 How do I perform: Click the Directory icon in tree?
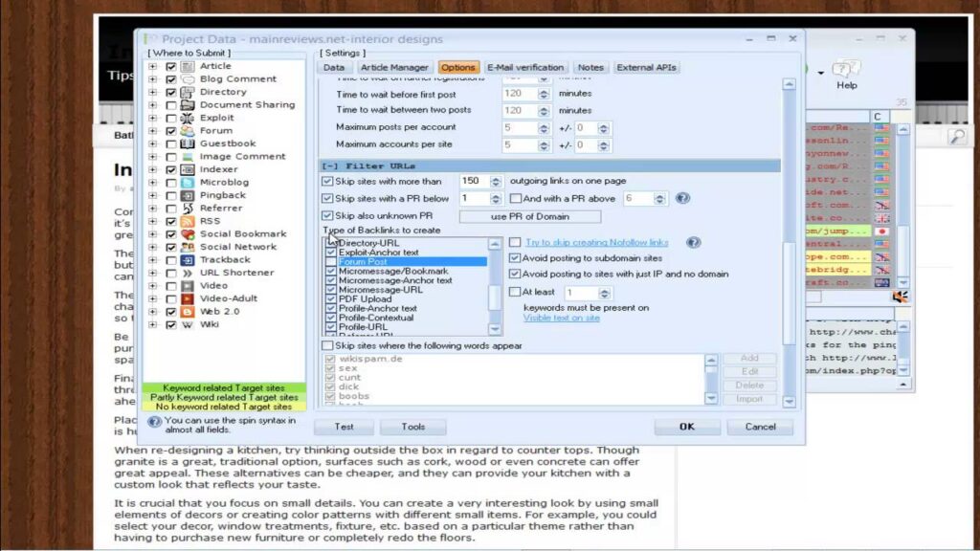[x=187, y=92]
